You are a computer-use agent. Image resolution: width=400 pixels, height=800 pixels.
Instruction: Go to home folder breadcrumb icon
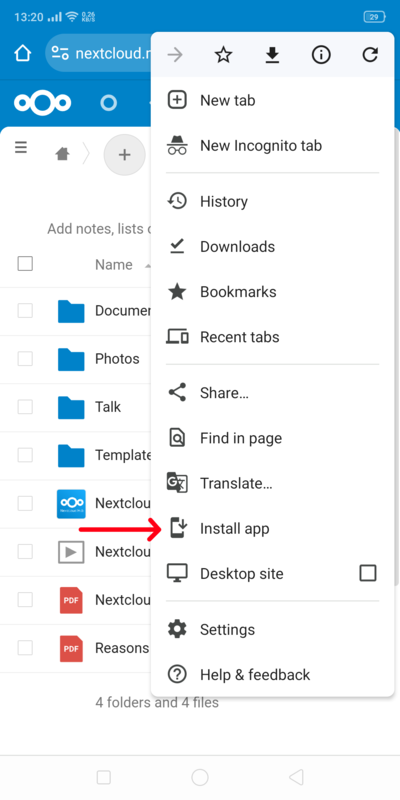click(62, 154)
